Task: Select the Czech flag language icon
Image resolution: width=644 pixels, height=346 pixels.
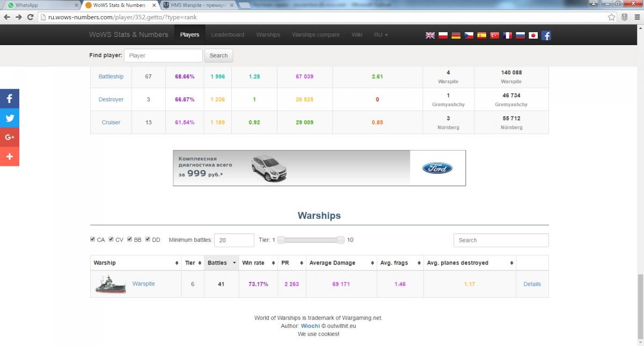Action: click(x=469, y=35)
